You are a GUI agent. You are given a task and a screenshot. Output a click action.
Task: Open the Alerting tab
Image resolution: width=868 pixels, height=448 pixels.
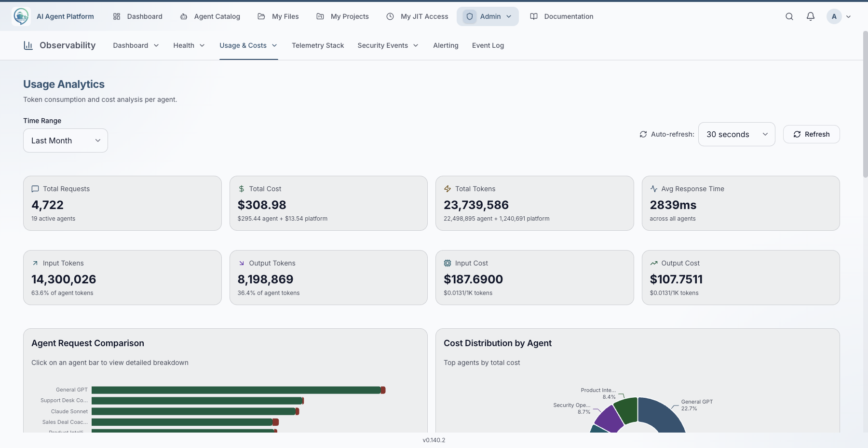(446, 45)
